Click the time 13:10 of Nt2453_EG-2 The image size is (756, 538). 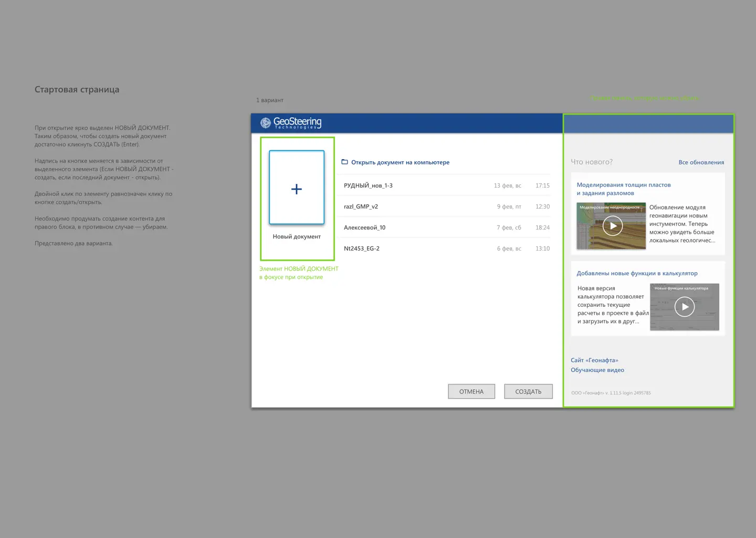coord(542,249)
